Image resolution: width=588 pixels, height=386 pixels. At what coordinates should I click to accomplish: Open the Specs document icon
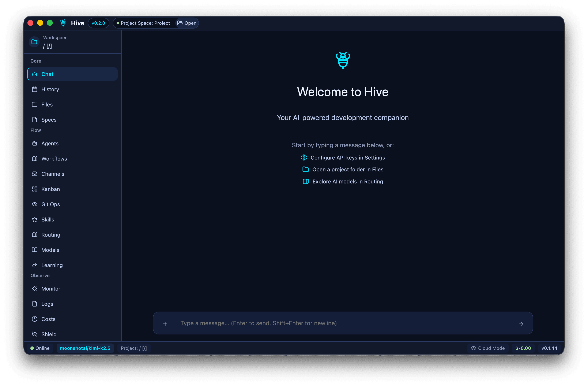(x=35, y=120)
